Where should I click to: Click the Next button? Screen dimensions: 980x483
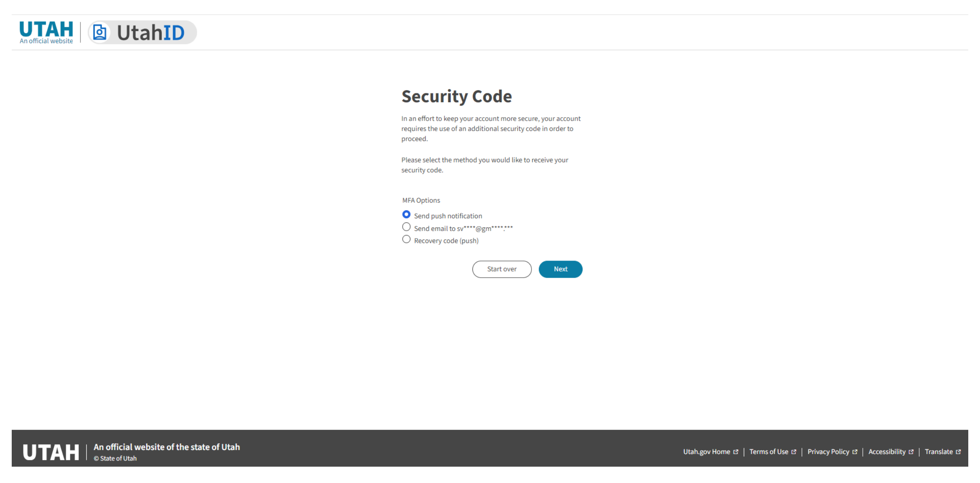pos(560,269)
